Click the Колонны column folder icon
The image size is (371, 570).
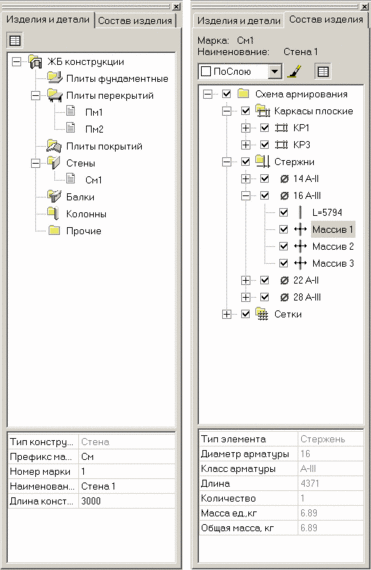[53, 213]
